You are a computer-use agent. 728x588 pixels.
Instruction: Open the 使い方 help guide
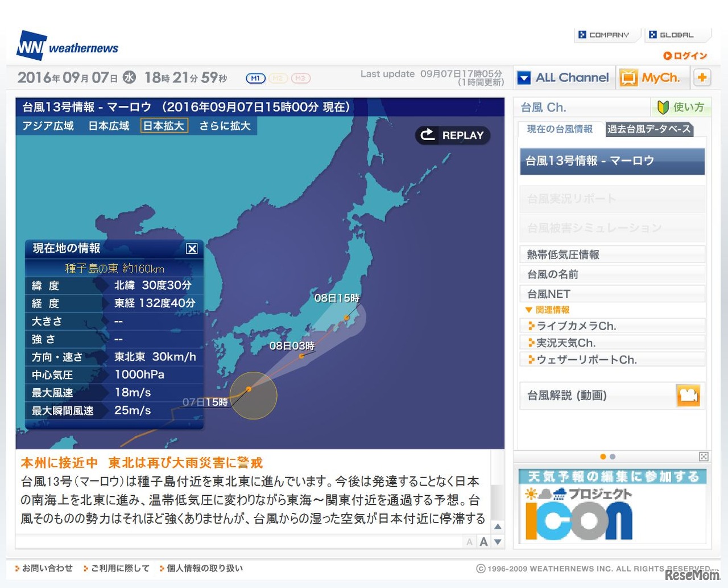[x=681, y=106]
